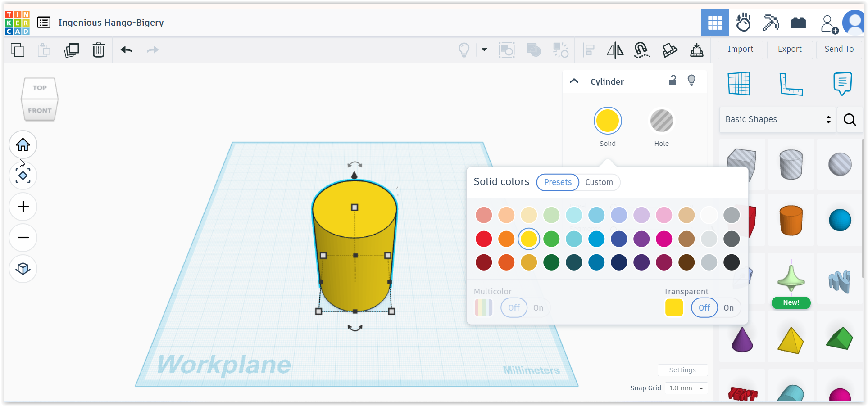The image size is (868, 406).
Task: Select the Ruler tool icon
Action: pyautogui.click(x=791, y=84)
